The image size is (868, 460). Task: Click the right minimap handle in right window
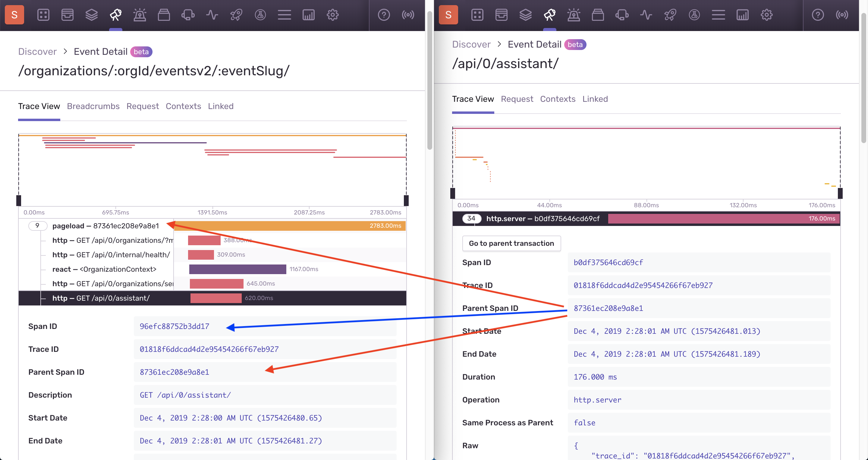click(840, 193)
